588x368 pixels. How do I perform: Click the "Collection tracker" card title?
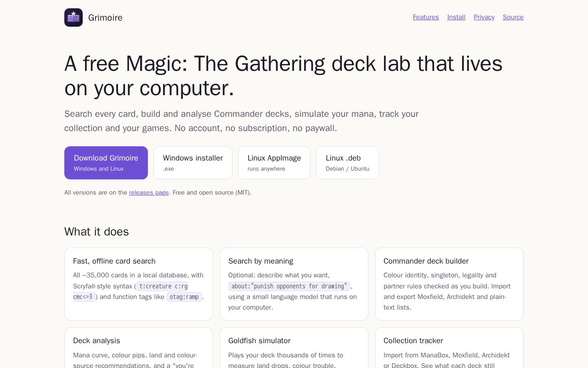click(413, 340)
